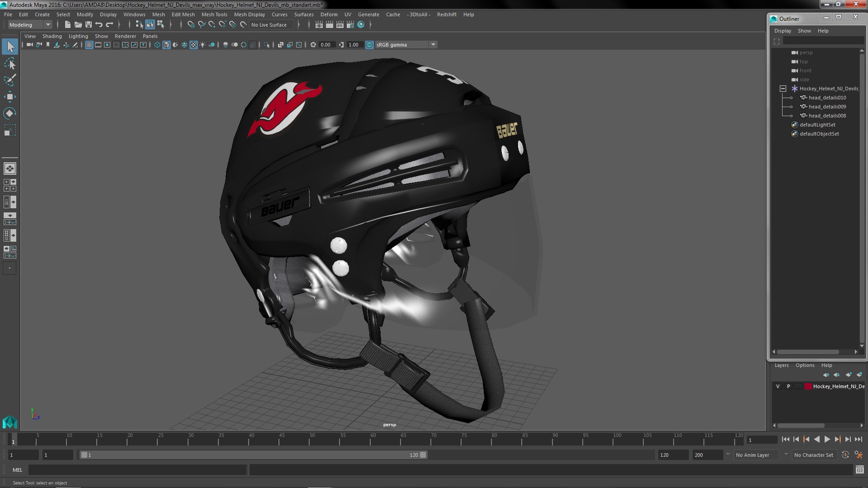Activate the Scale tool

pos(10,130)
